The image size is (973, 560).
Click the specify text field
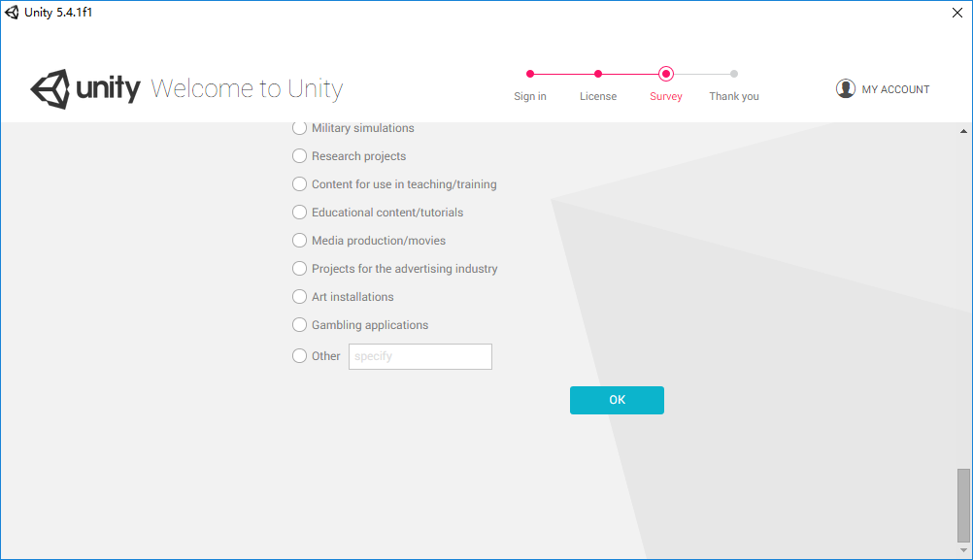tap(420, 356)
